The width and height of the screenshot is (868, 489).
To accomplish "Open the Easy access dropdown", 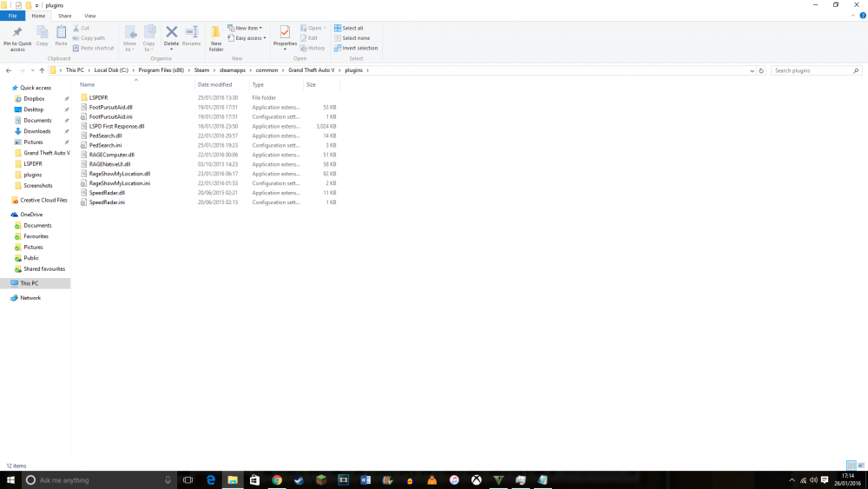I will [x=247, y=38].
